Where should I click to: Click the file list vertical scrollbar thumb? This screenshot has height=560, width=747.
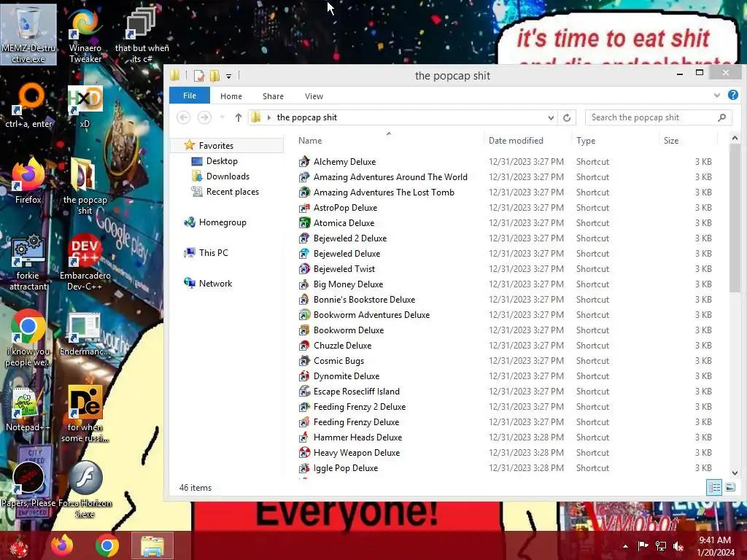[735, 218]
